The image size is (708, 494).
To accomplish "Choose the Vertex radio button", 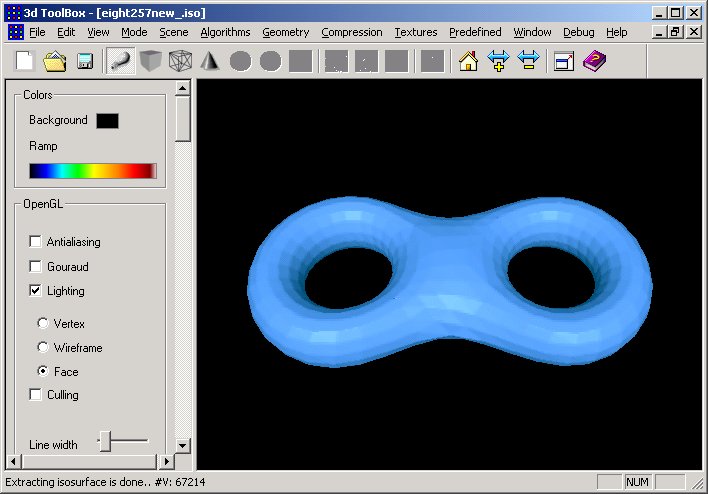I will click(x=43, y=324).
